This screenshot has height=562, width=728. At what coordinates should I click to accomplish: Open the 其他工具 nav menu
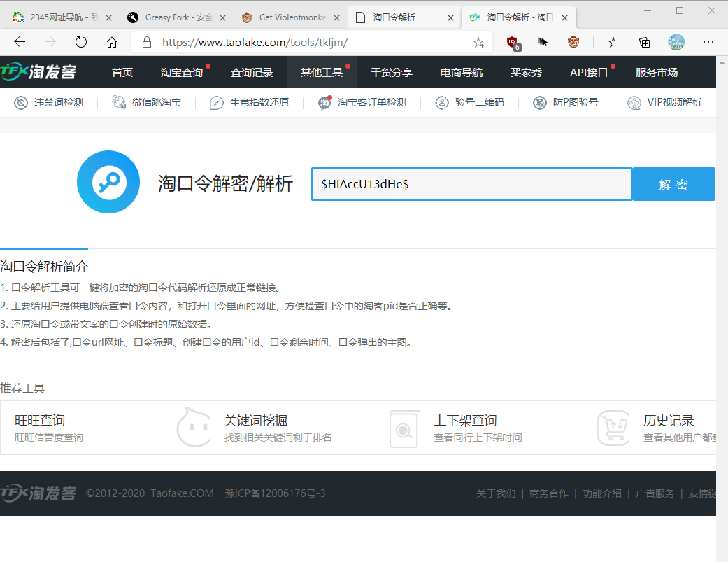[x=322, y=73]
